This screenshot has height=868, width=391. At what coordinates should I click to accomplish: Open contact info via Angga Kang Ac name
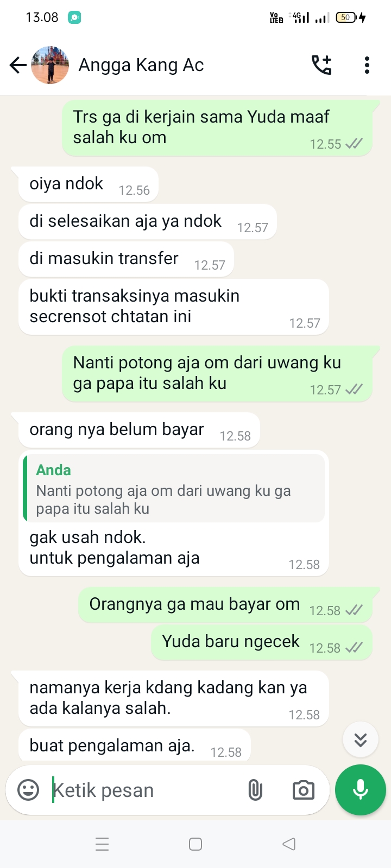pos(141,65)
